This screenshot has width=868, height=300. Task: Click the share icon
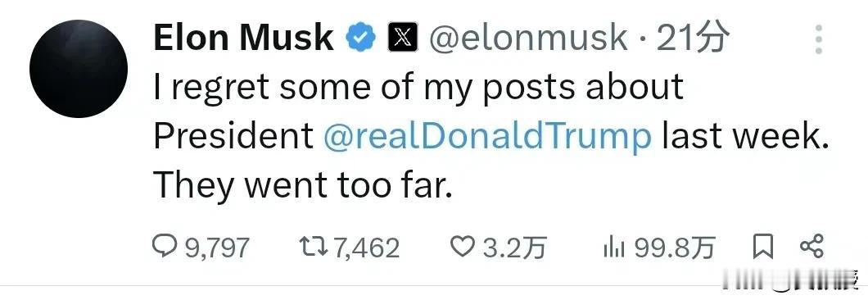tap(812, 246)
